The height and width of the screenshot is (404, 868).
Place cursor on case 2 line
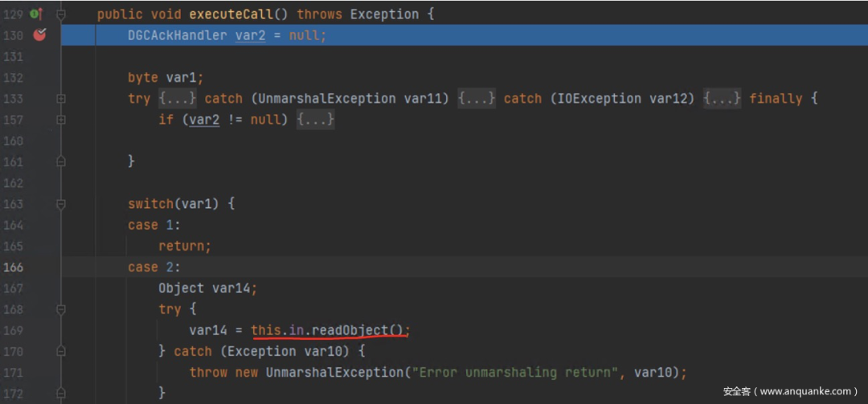pyautogui.click(x=462, y=267)
